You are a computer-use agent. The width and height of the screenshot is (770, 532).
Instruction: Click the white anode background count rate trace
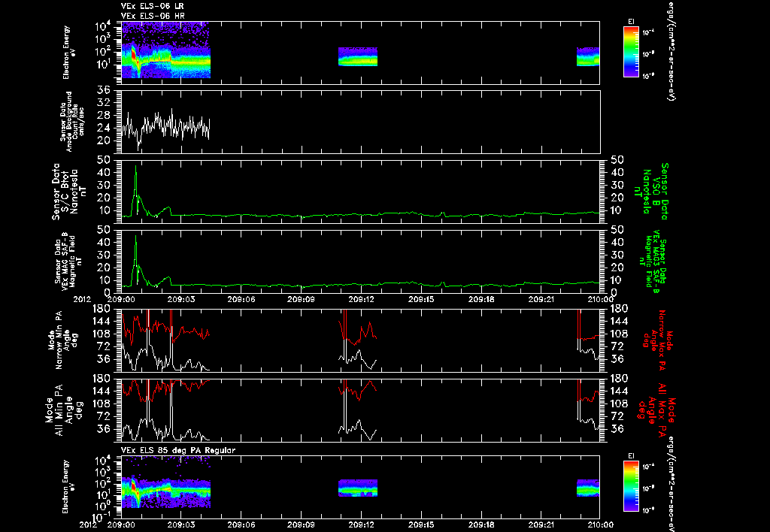pos(165,128)
